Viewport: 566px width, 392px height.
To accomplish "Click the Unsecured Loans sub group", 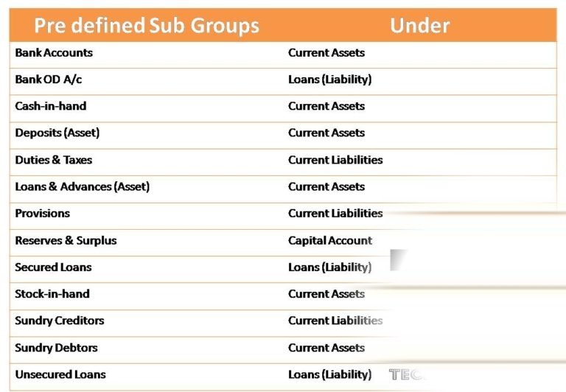I will click(x=60, y=374).
